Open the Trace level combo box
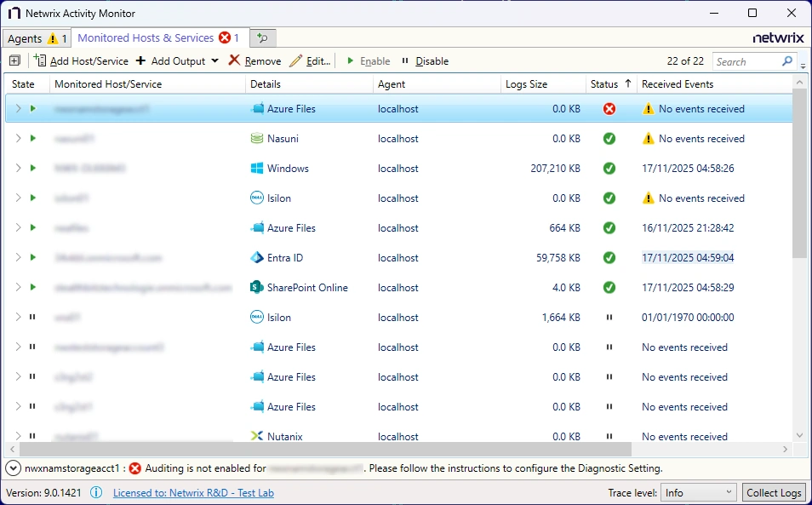Image resolution: width=812 pixels, height=505 pixels. tap(698, 493)
